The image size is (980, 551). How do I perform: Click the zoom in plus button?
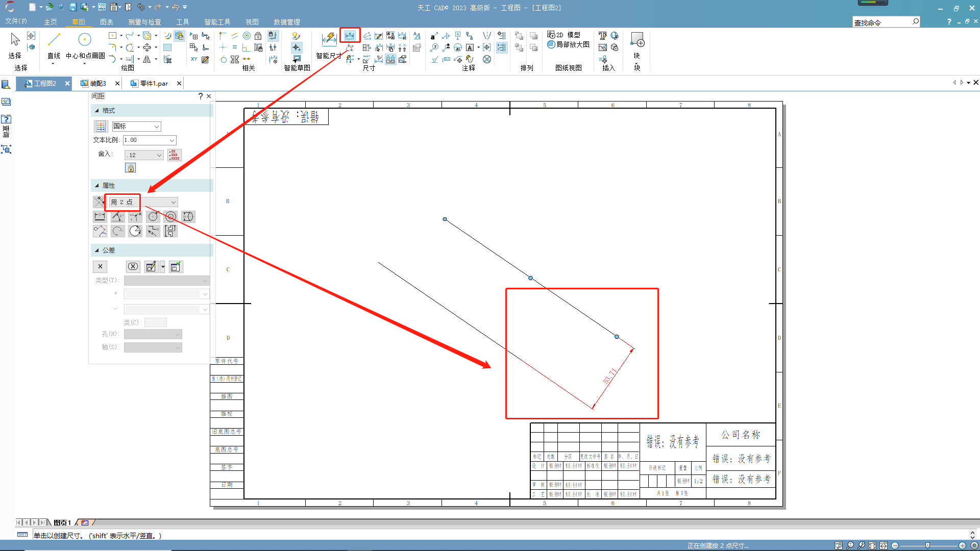point(962,545)
